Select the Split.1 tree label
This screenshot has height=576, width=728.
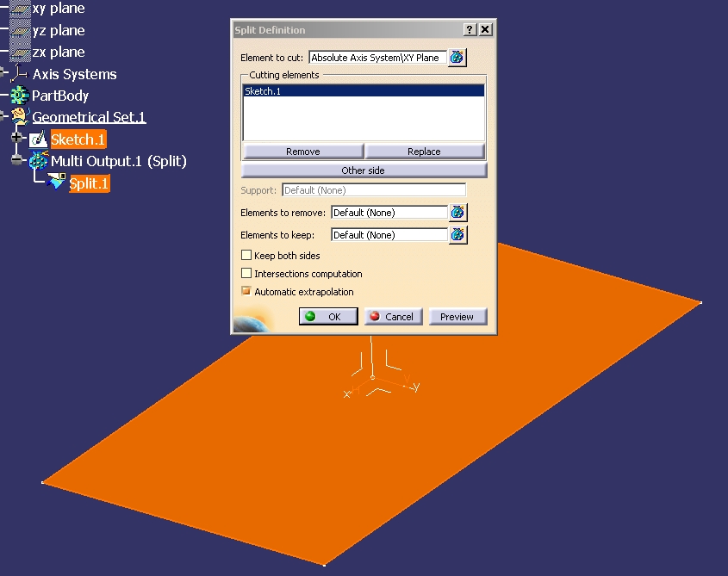89,183
